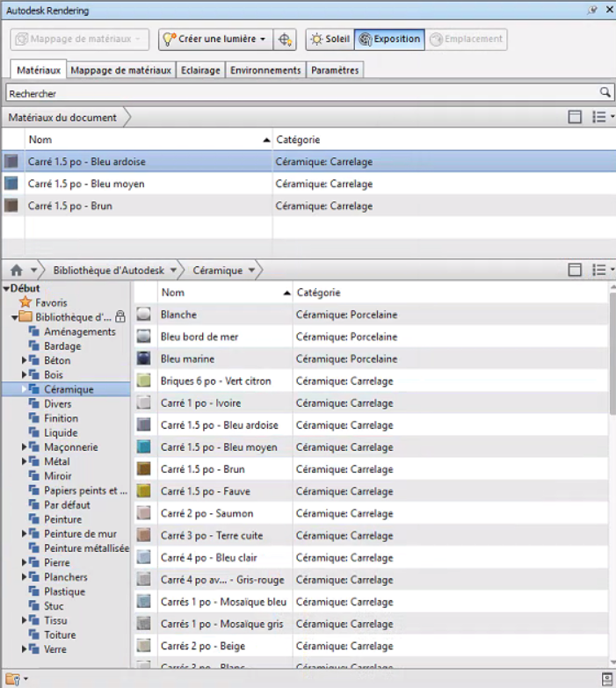The width and height of the screenshot is (616, 688).
Task: Open document materials list view options
Action: pyautogui.click(x=603, y=117)
